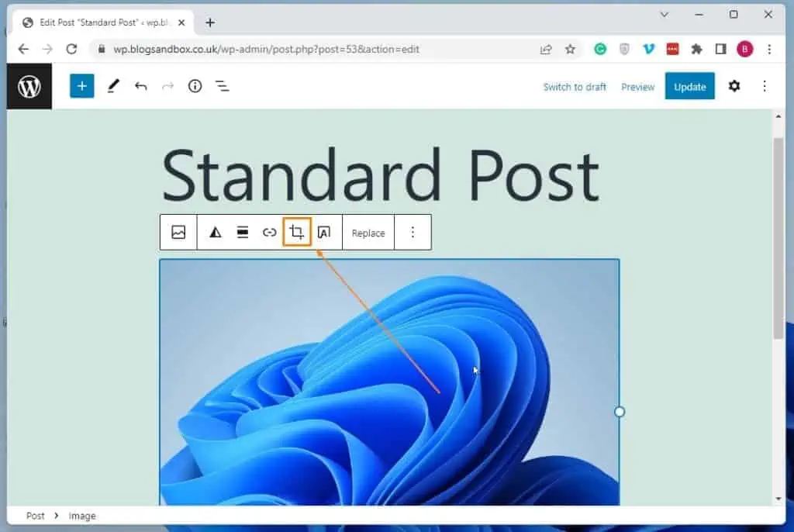
Task: Open the Chrome profile avatar
Action: tap(745, 49)
